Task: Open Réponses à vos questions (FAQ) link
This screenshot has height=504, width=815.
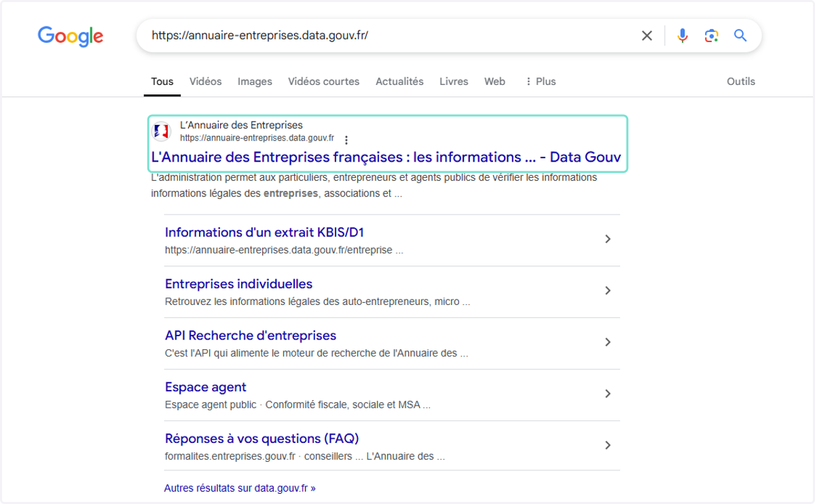Action: (261, 439)
